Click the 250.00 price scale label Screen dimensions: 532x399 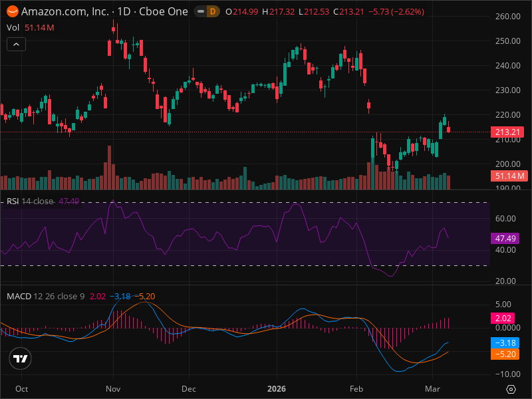coord(508,41)
